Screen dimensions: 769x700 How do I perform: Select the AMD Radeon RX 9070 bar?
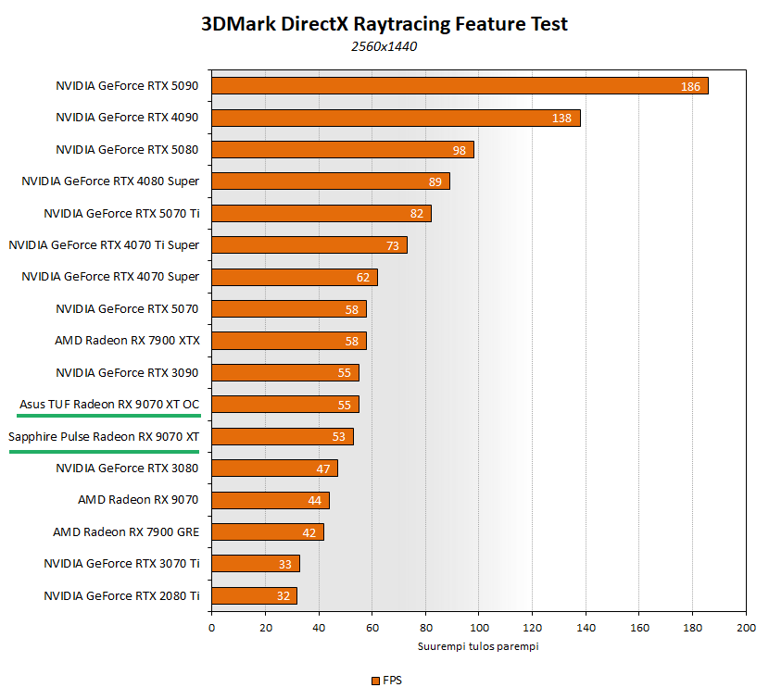(270, 500)
